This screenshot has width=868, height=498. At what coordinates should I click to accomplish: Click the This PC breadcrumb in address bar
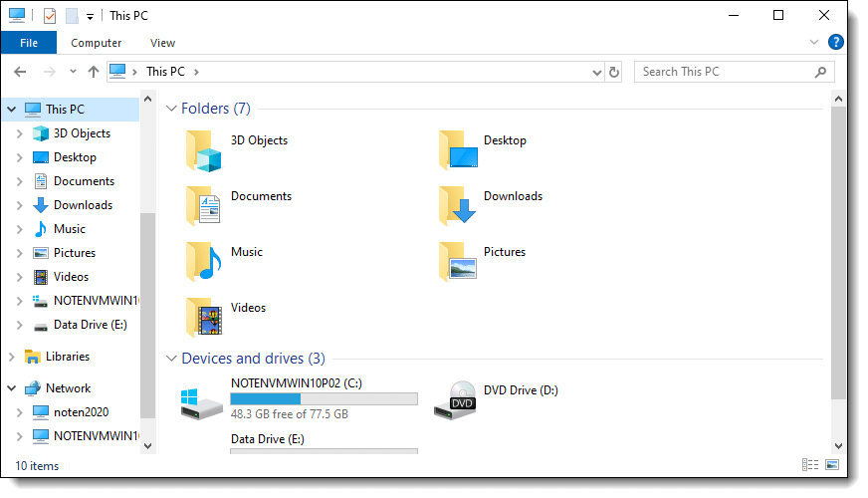[x=165, y=72]
